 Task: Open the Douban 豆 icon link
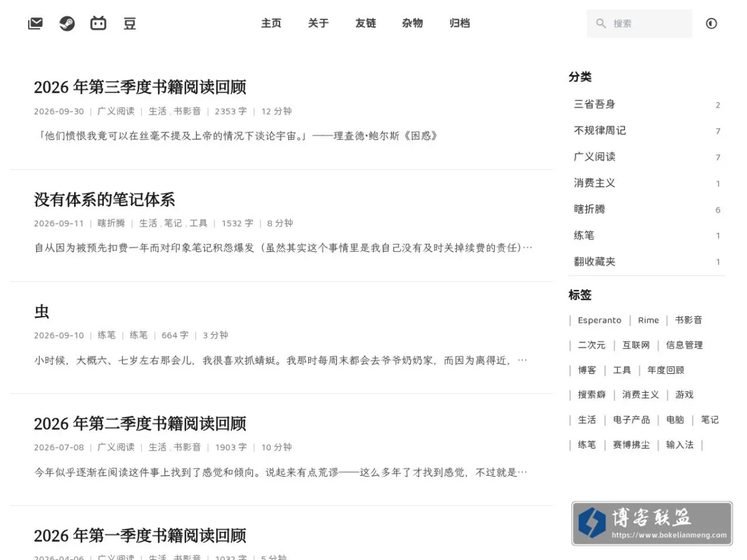pos(129,24)
